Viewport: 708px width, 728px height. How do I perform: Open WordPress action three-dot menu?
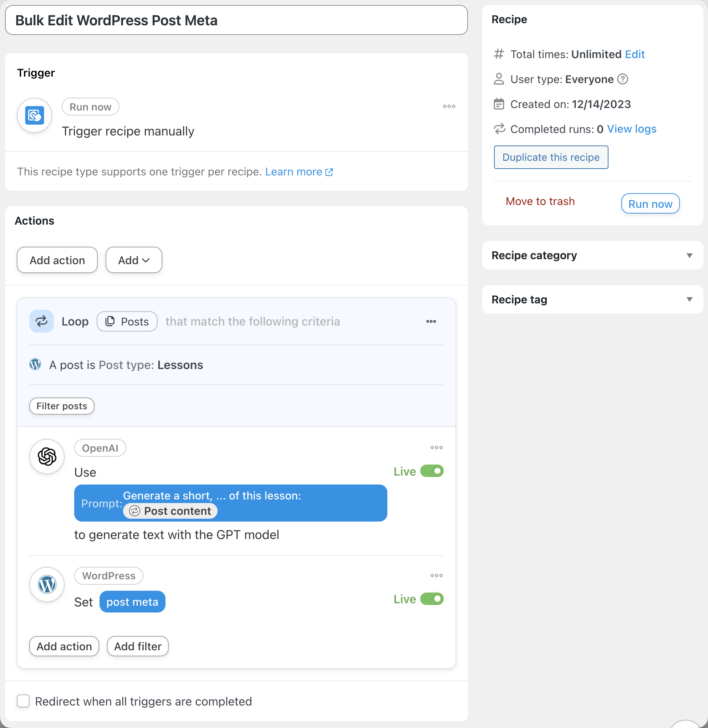click(436, 575)
